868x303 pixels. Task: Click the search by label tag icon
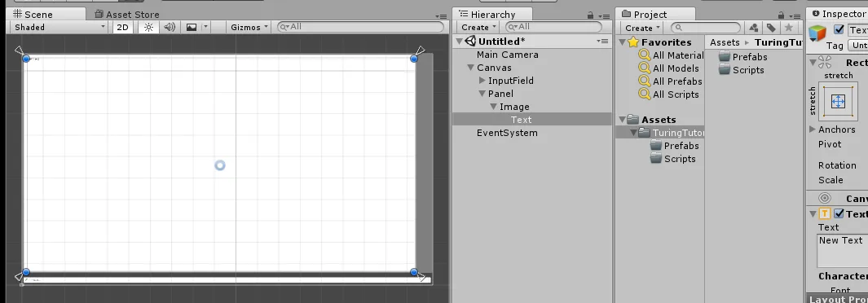point(771,28)
